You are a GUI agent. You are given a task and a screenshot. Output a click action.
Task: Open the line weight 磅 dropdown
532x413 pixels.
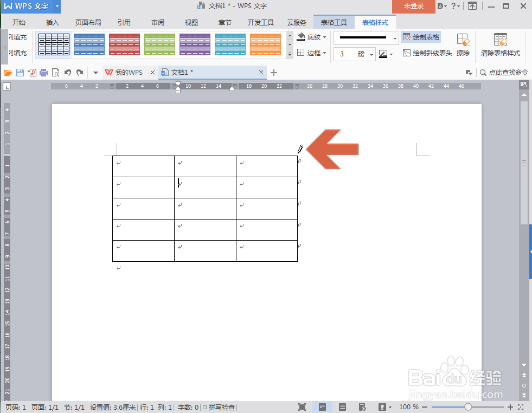click(372, 54)
